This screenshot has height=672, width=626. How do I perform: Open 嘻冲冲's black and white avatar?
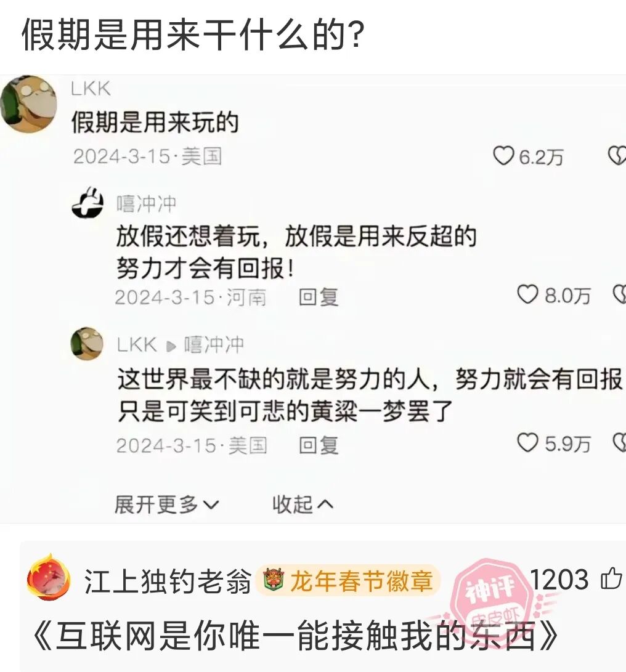[x=88, y=204]
